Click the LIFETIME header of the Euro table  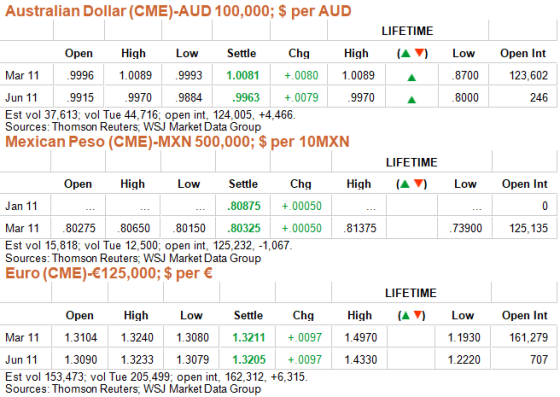coord(411,293)
